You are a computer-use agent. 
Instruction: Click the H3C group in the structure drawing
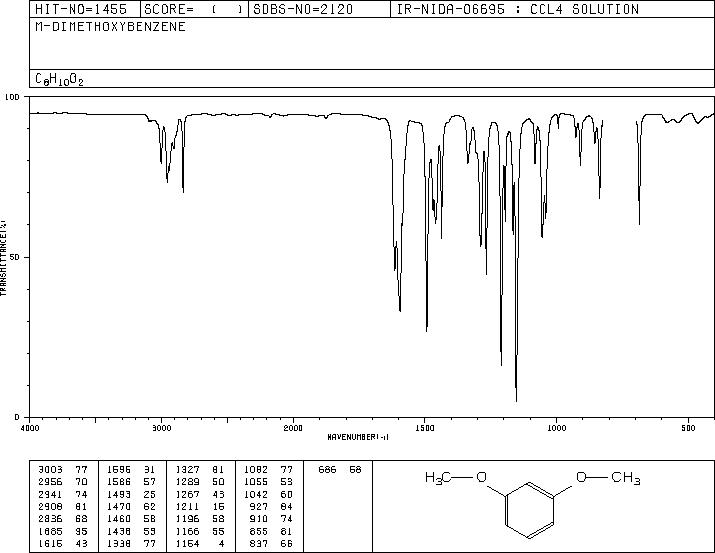(438, 478)
